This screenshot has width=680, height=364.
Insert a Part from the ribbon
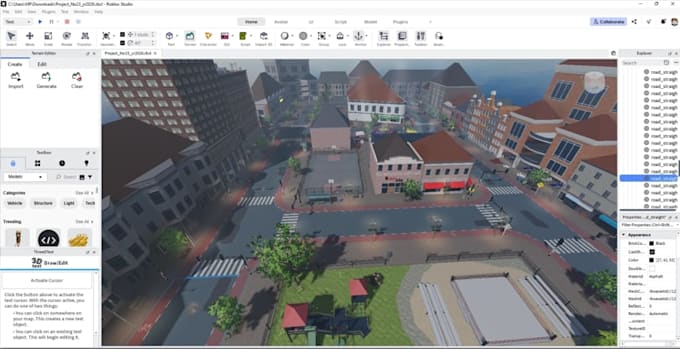pyautogui.click(x=171, y=38)
